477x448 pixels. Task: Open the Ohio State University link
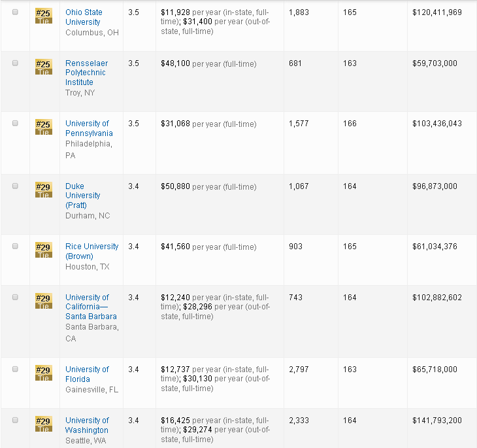coord(83,17)
